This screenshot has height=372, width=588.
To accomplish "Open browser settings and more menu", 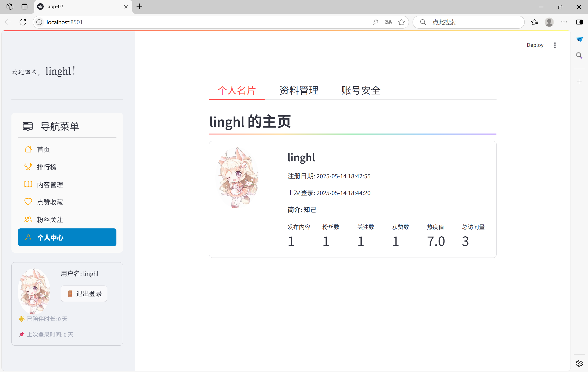I will tap(564, 22).
